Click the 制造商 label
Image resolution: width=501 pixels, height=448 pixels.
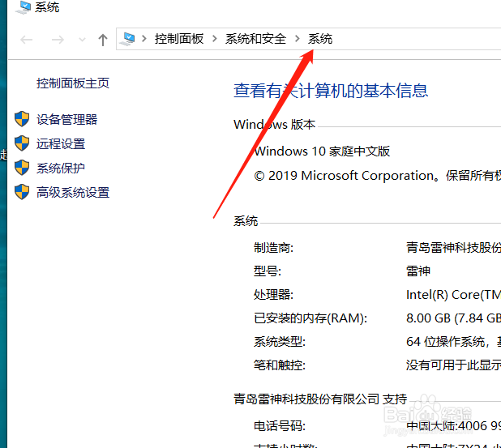273,247
